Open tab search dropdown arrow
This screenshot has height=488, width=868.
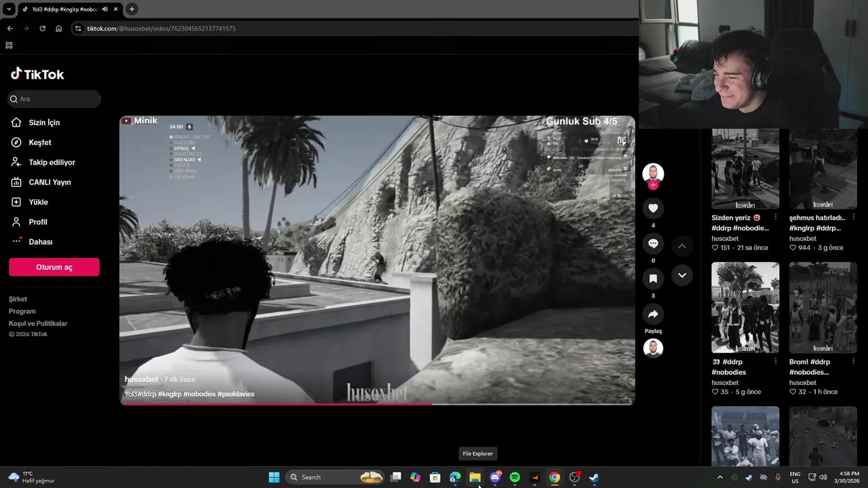point(9,9)
